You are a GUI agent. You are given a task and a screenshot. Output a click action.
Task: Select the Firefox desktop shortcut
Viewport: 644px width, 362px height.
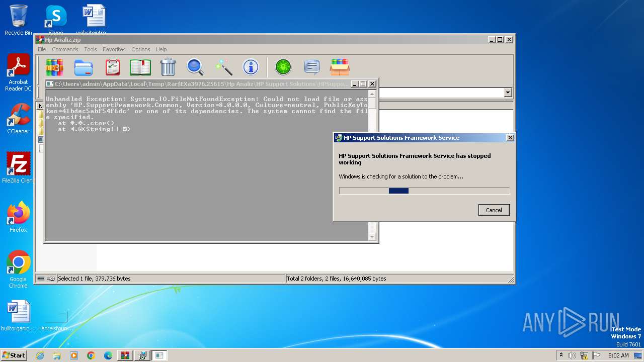(18, 217)
